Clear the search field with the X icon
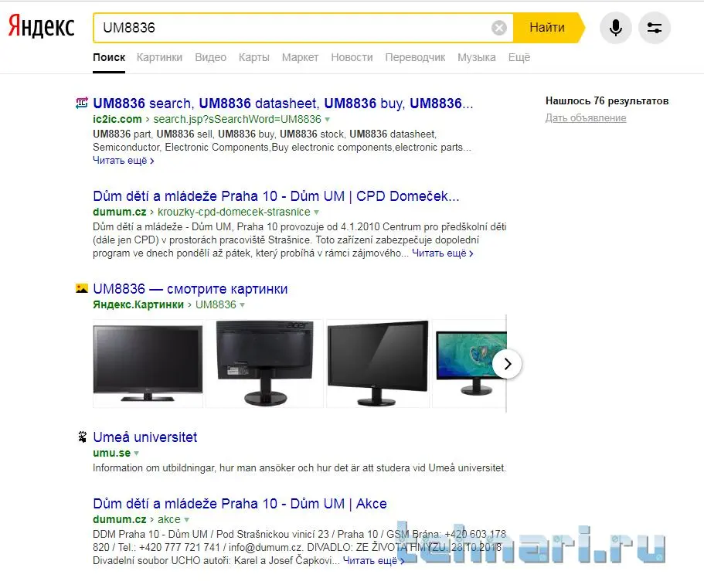The width and height of the screenshot is (704, 588). pyautogui.click(x=498, y=28)
